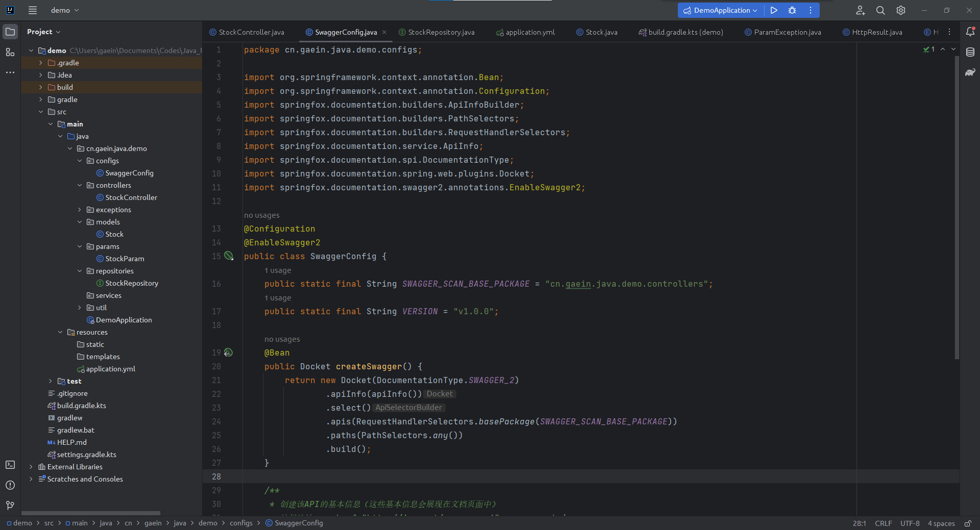Viewport: 980px width, 530px height.
Task: Click the Spring bean gutter icon at line 15
Action: tap(229, 256)
